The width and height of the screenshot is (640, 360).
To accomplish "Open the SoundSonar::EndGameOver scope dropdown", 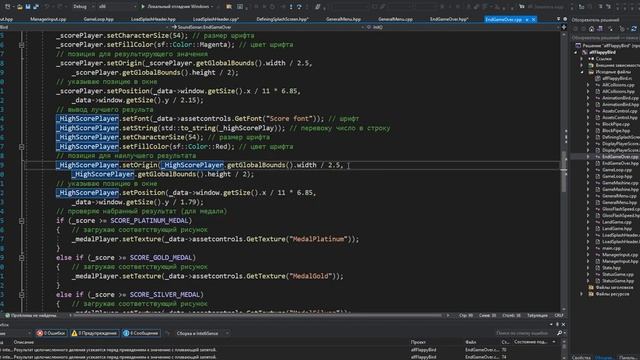I will (x=267, y=27).
